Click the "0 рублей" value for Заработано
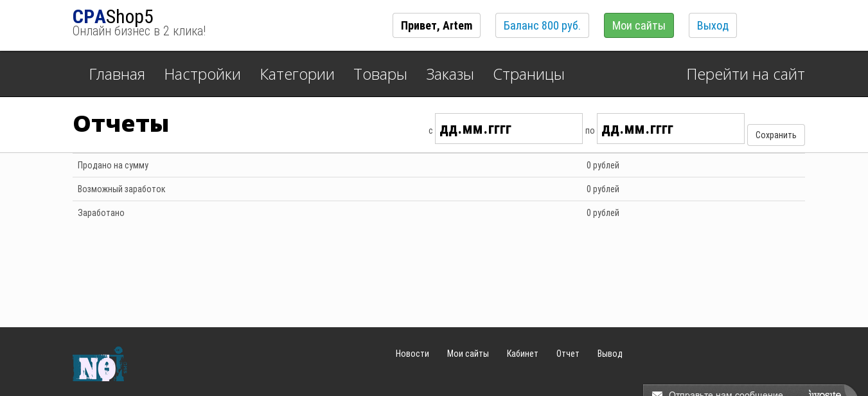 (x=603, y=213)
